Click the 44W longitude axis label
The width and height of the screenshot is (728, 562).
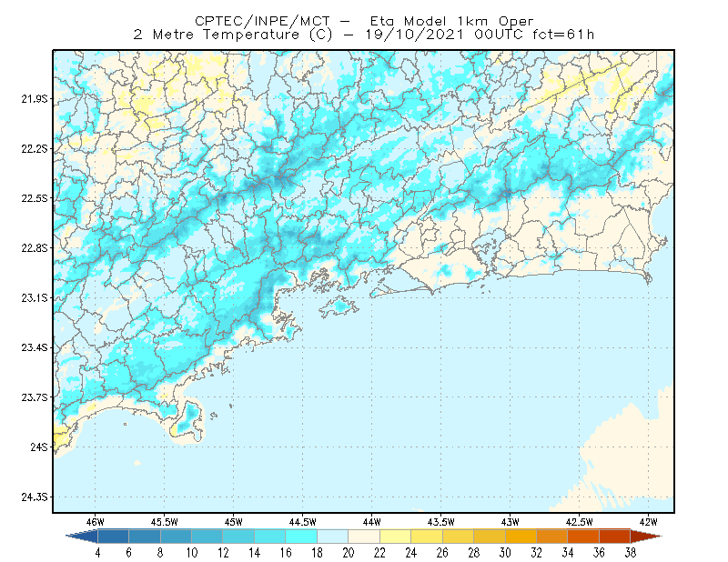pos(372,522)
